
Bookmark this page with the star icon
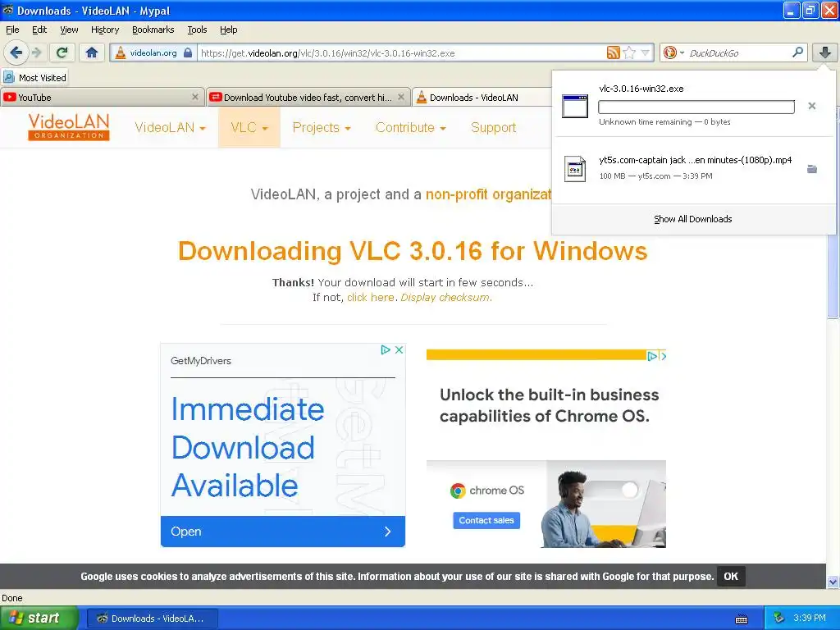pyautogui.click(x=629, y=52)
